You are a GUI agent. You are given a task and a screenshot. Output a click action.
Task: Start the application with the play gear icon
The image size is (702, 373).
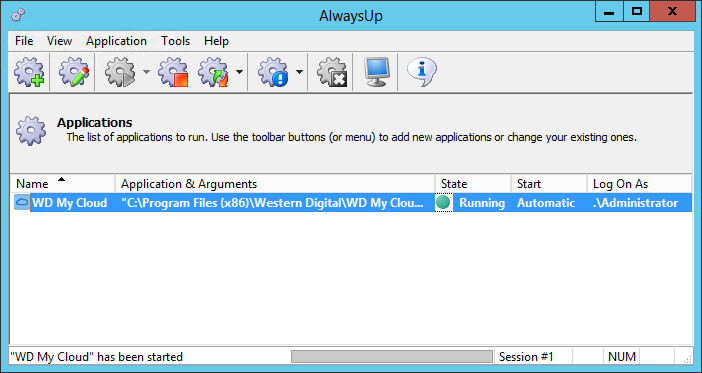[120, 72]
